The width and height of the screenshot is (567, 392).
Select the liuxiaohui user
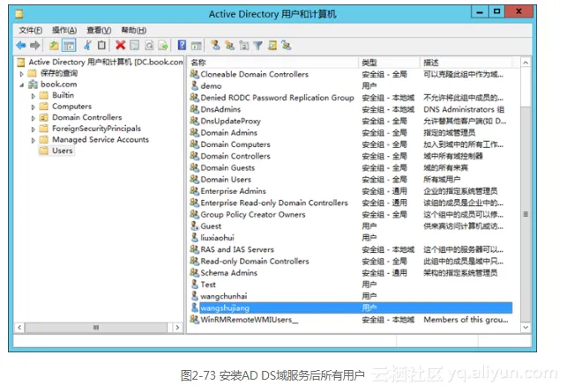coord(351,238)
